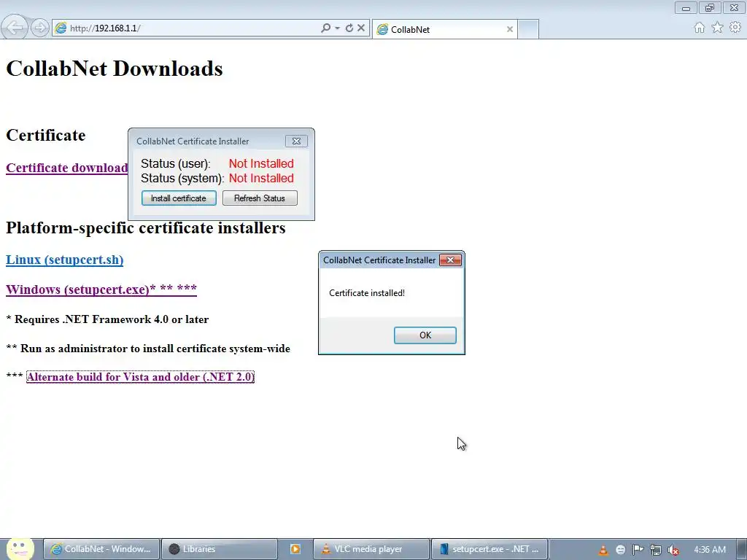Click the Status (user) Not Installed text
747x560 pixels.
tap(261, 163)
